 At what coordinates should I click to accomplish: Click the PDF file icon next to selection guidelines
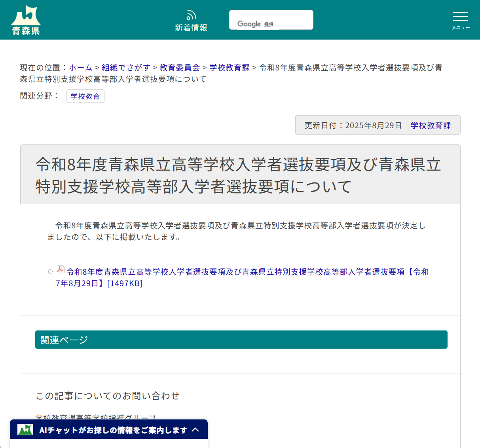click(60, 270)
